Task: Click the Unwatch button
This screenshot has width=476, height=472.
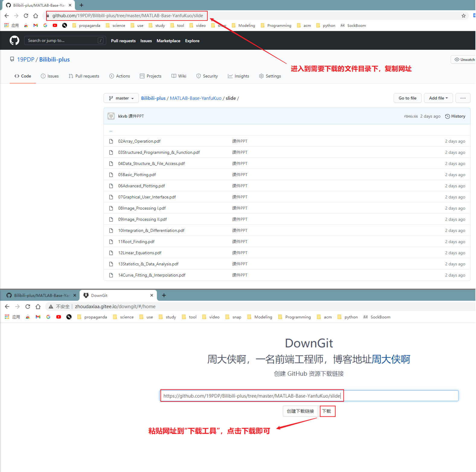Action: coord(464,59)
